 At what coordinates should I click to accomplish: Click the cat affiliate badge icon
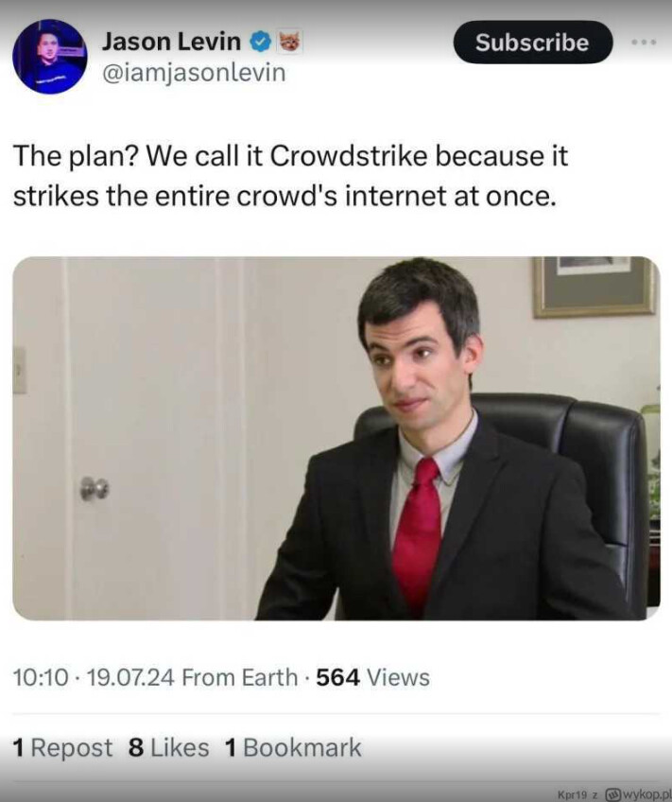coord(290,42)
